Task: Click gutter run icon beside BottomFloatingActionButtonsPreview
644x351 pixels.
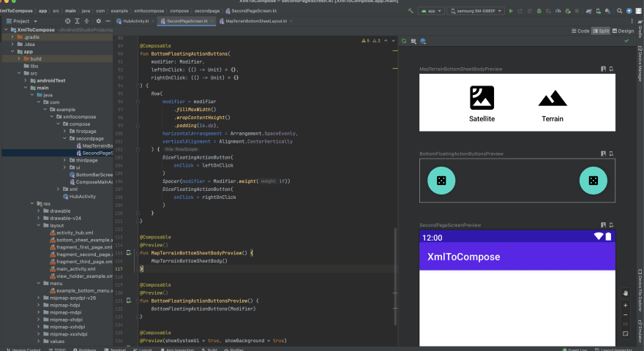Action: coord(129,301)
